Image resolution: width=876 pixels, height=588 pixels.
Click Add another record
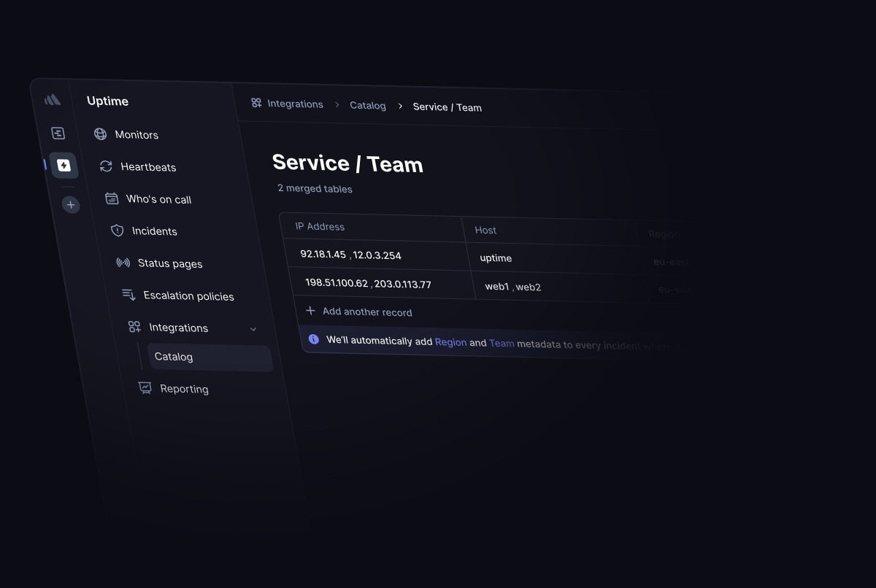[x=366, y=312]
